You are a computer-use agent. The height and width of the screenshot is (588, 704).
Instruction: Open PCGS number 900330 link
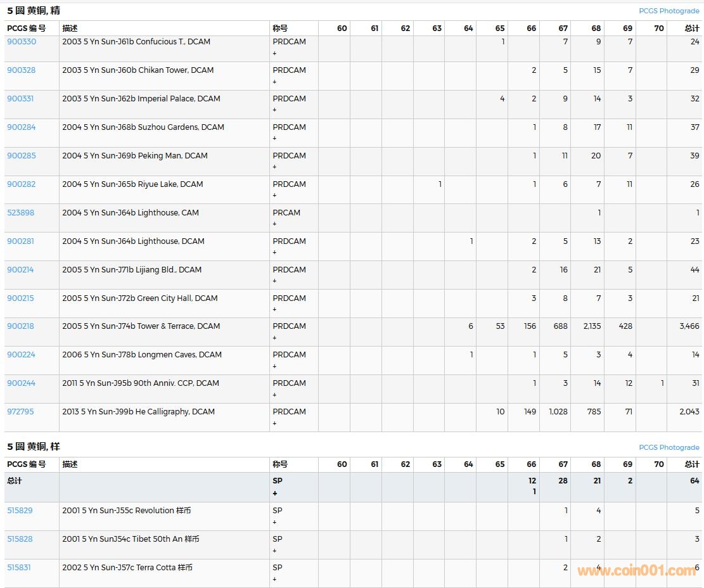[22, 42]
